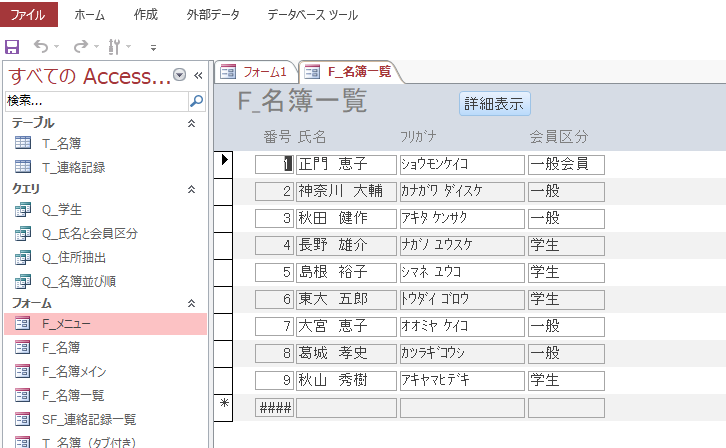
Task: Open the T_名簿 table icon
Action: pyautogui.click(x=23, y=143)
